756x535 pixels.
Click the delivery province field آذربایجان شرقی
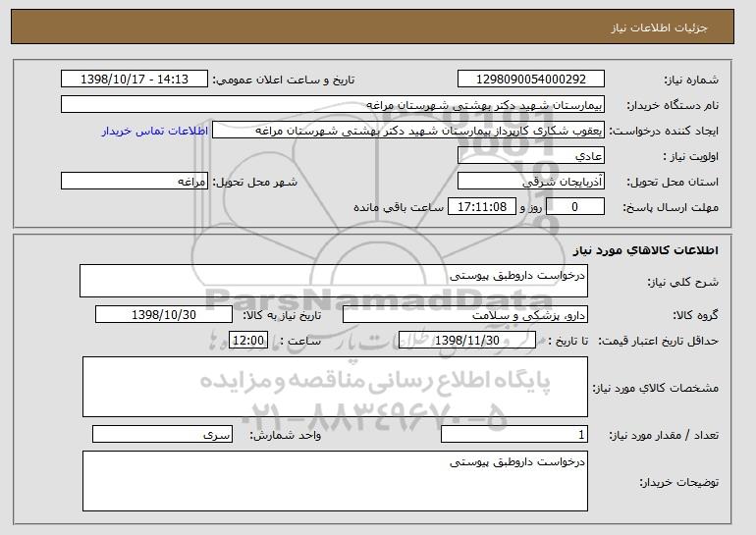pos(531,182)
